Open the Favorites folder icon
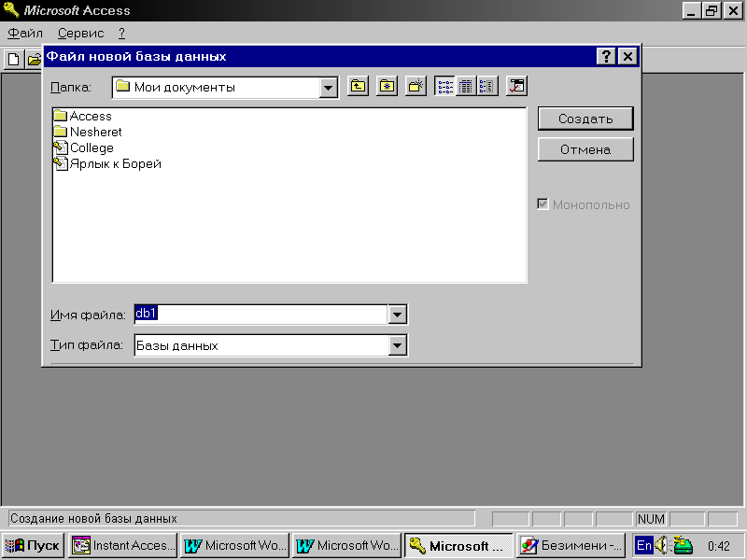747x560 pixels. (387, 87)
